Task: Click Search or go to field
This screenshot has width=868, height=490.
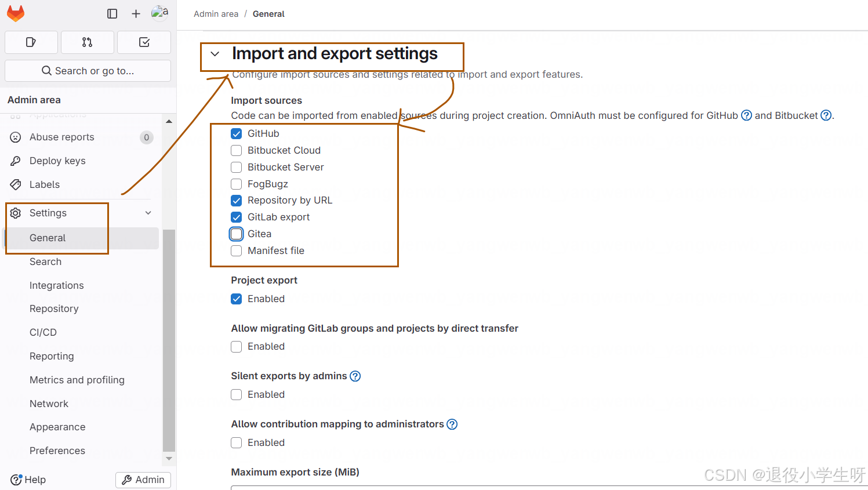Action: click(x=88, y=71)
